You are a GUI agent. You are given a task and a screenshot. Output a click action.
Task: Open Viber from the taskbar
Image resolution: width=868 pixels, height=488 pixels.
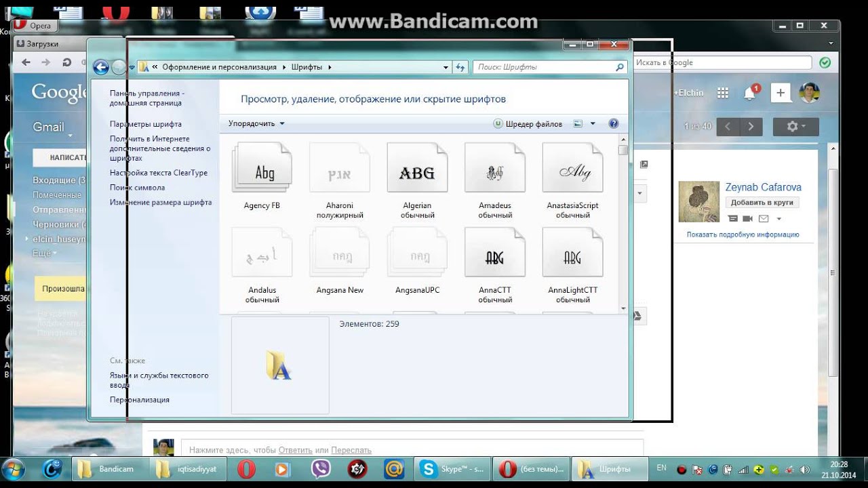coord(320,469)
